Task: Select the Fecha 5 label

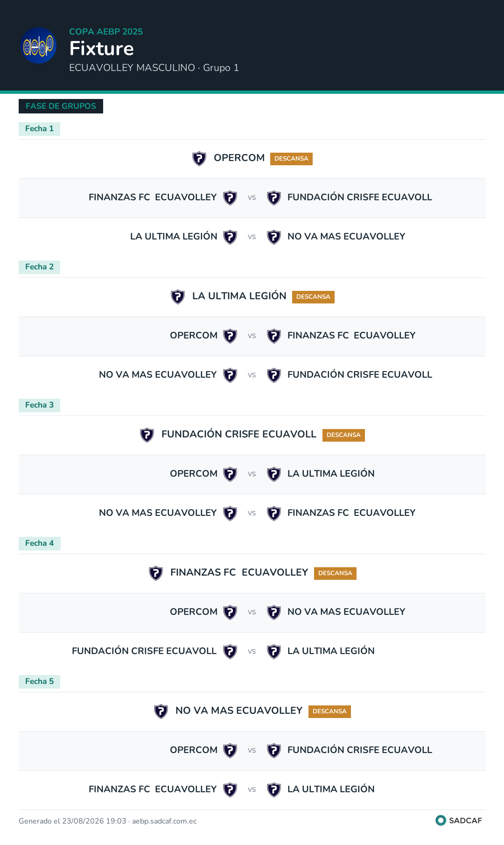Action: point(39,682)
